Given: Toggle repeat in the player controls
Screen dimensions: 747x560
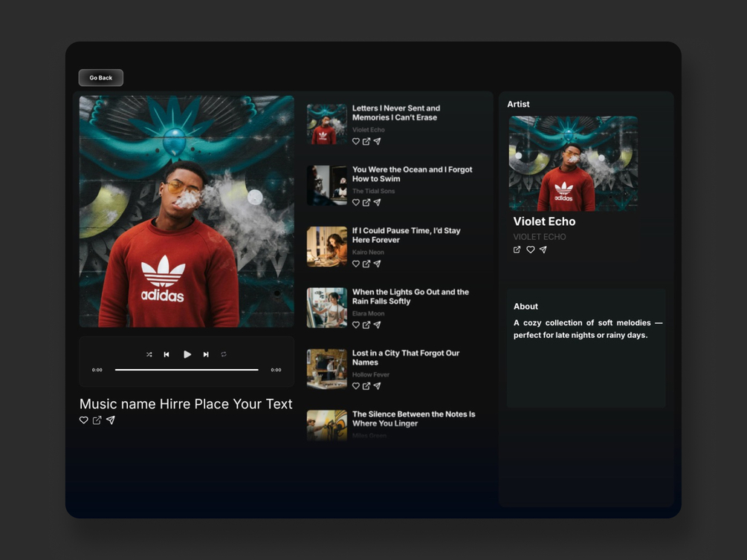Looking at the screenshot, I should tap(224, 354).
